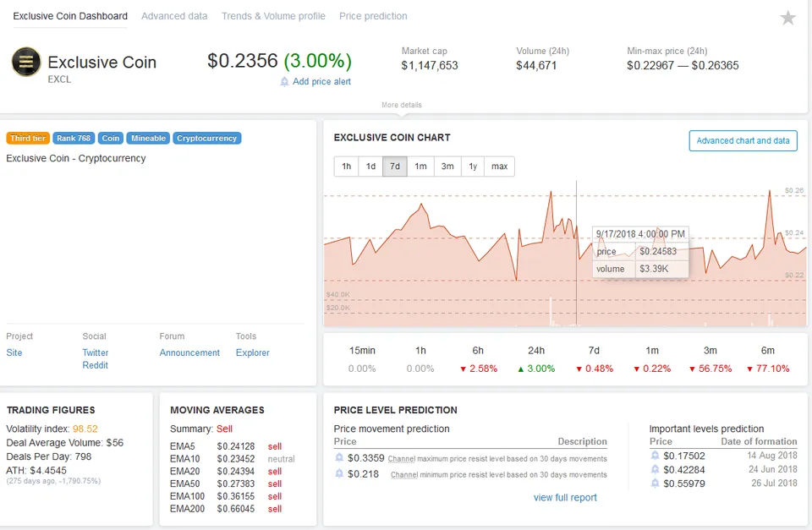
Task: Click Add price alert link
Action: coord(321,82)
